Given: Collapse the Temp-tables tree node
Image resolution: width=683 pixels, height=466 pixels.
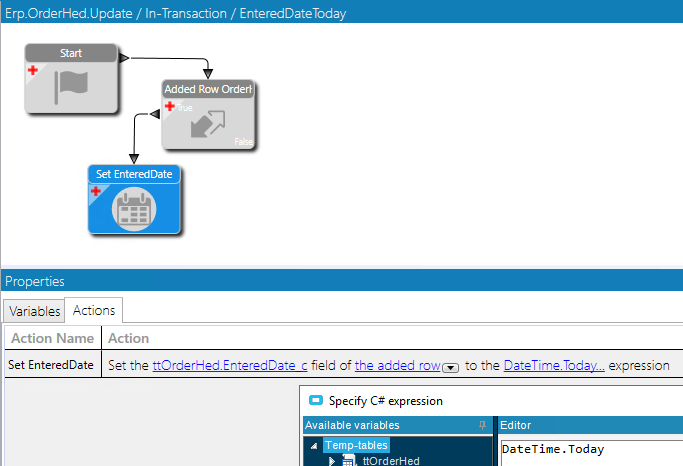Looking at the screenshot, I should [314, 446].
